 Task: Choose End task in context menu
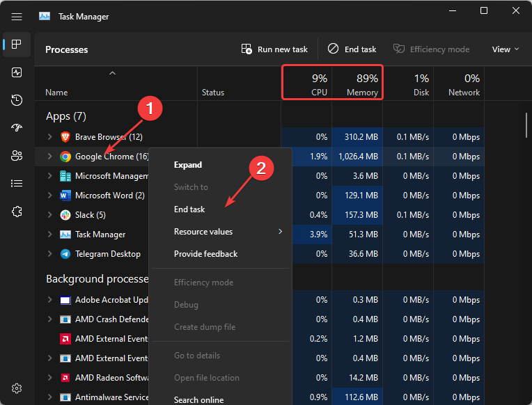pos(189,209)
